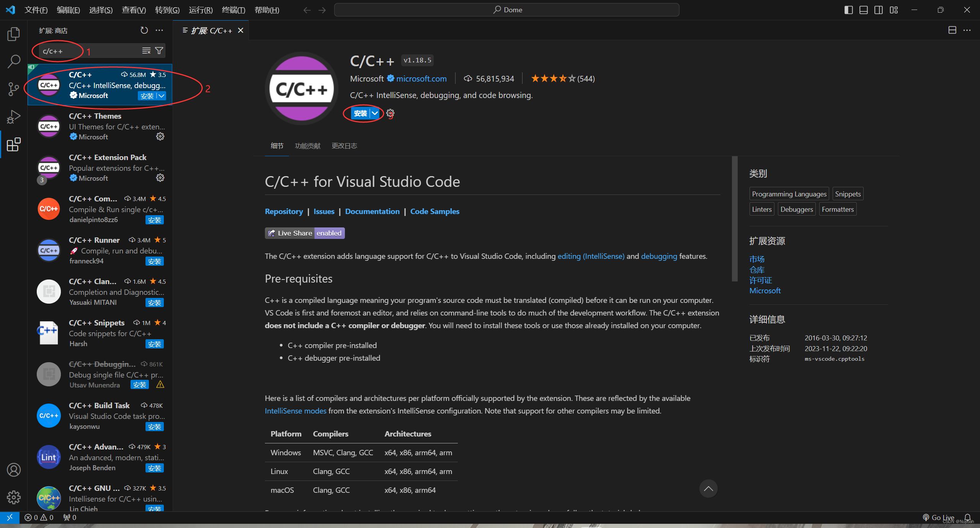Open the Run and Debug view
980x528 pixels.
click(13, 116)
